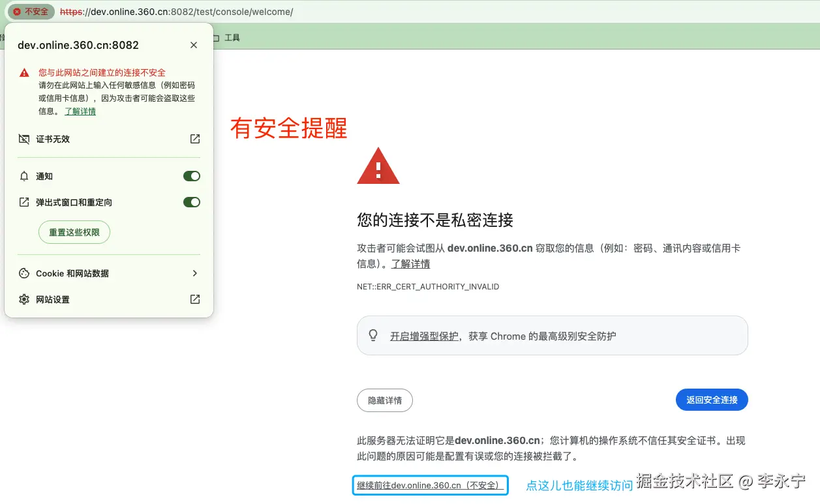Close the site info popup

pyautogui.click(x=194, y=45)
